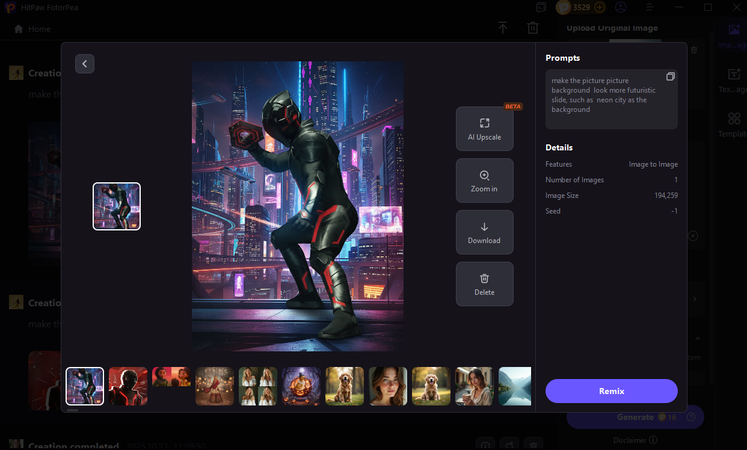The image size is (747, 450).
Task: Open the cartoon characters thumbnail
Action: pos(172,377)
